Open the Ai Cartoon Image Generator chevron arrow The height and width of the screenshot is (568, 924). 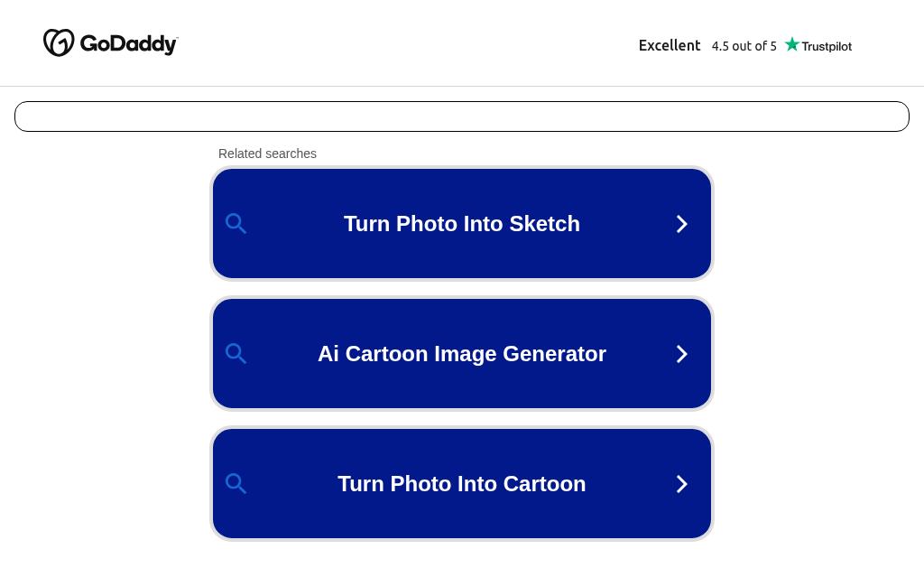coord(682,354)
